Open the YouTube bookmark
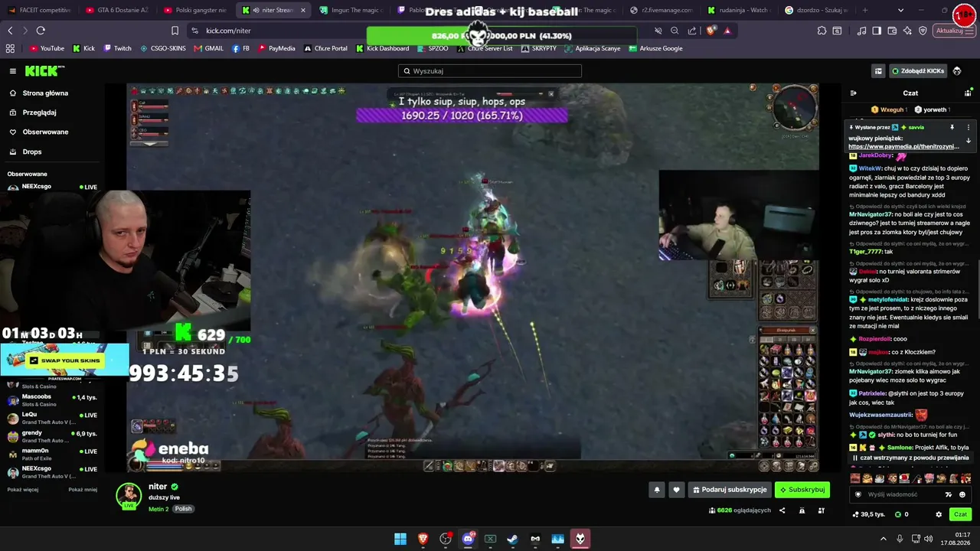The height and width of the screenshot is (551, 980). tap(47, 48)
